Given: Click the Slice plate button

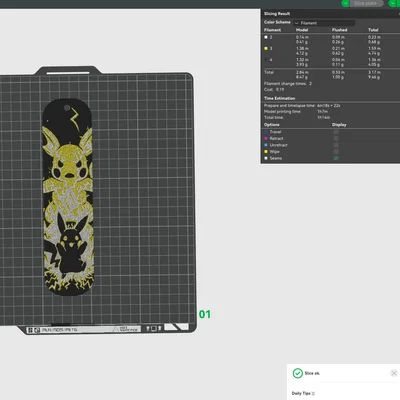Looking at the screenshot, I should pos(366,3).
